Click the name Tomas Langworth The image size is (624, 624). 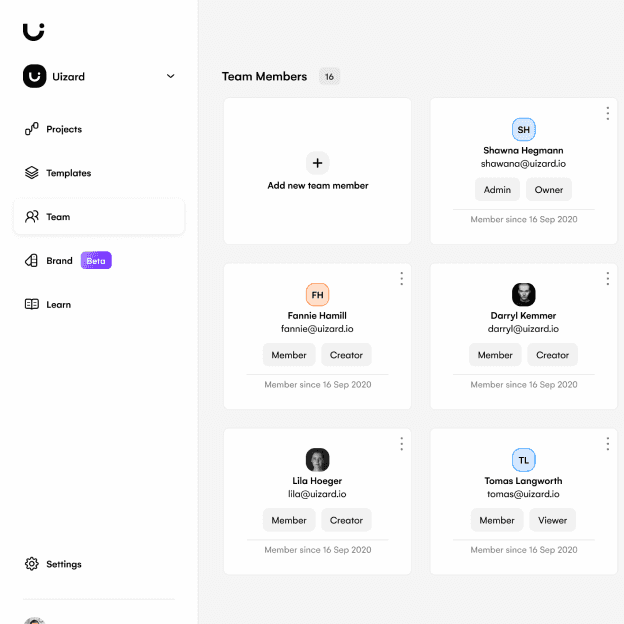point(523,481)
